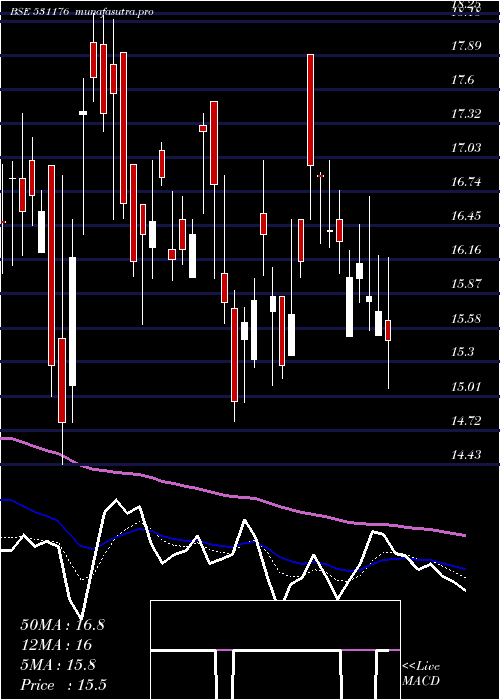Click the tall red candle reaching 17.89 near 17.03
Image resolution: width=500 pixels, height=700 pixels.
click(x=310, y=110)
